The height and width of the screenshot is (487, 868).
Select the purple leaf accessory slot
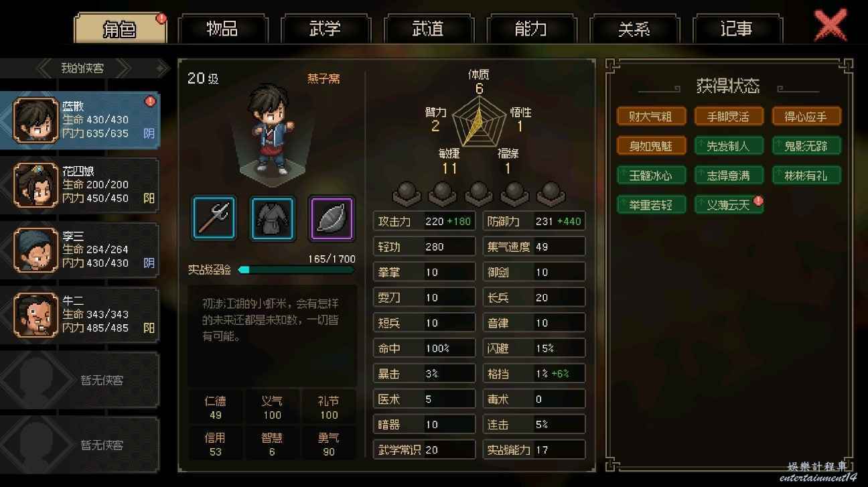click(x=332, y=218)
